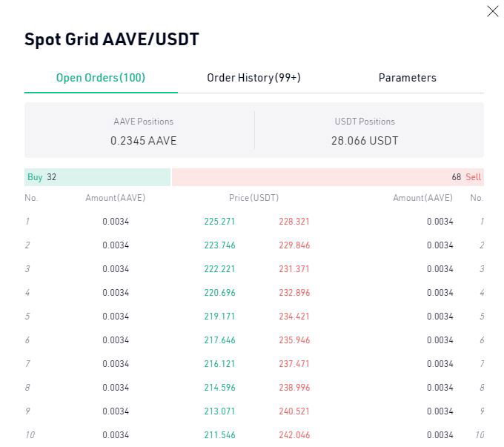Click the green Buy 32 bar

97,177
